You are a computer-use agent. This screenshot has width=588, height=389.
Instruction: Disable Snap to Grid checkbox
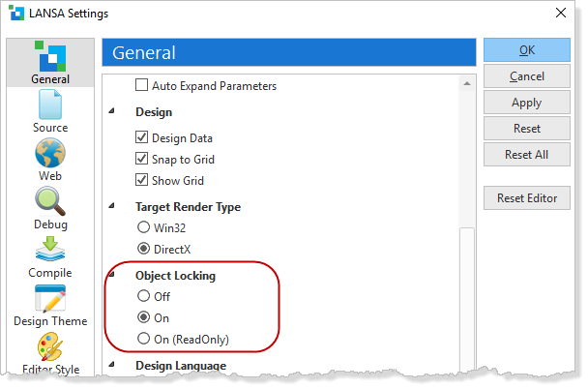tap(141, 159)
